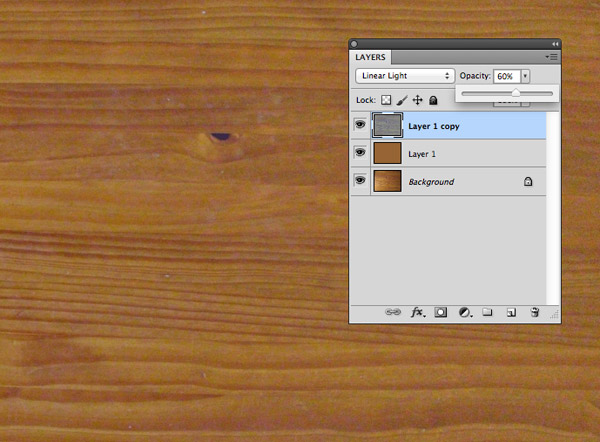Enable lock transparent pixels
600x442 pixels.
click(387, 100)
